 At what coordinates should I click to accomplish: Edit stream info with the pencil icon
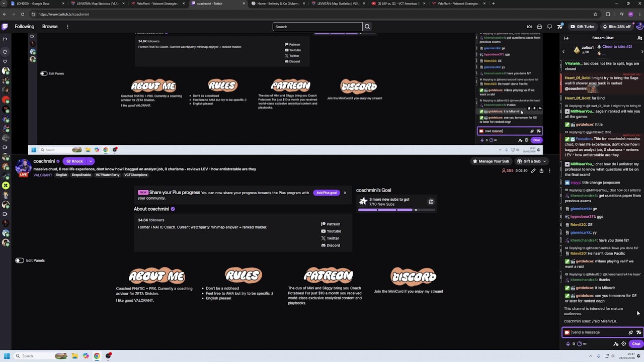click(x=533, y=171)
